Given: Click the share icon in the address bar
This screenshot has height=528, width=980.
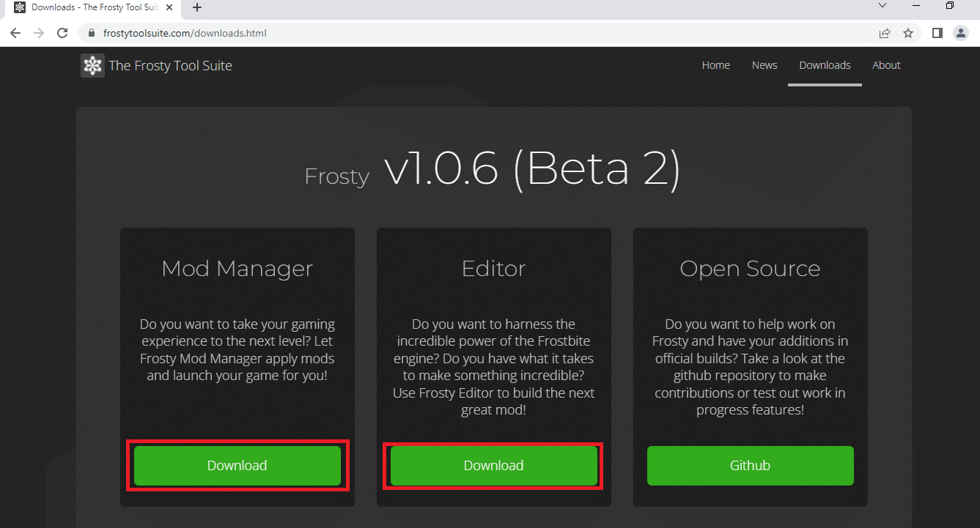Looking at the screenshot, I should [x=885, y=33].
